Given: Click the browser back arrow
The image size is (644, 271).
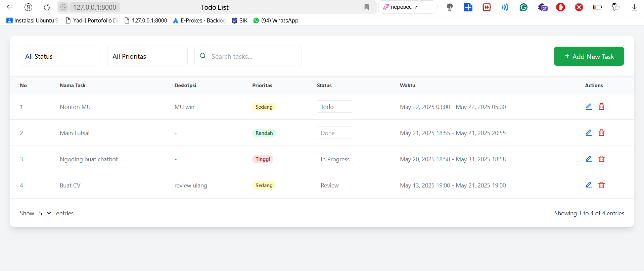Looking at the screenshot, I should click(9, 7).
